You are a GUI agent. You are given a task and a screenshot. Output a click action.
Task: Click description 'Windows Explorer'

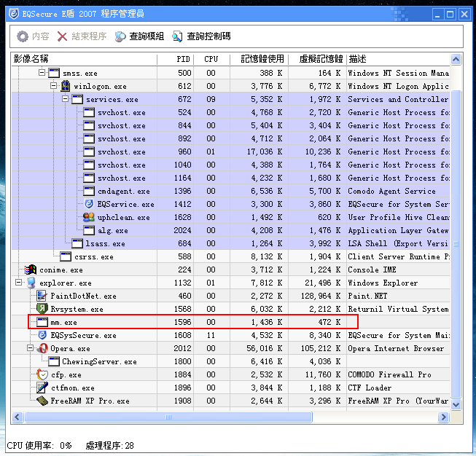383,283
